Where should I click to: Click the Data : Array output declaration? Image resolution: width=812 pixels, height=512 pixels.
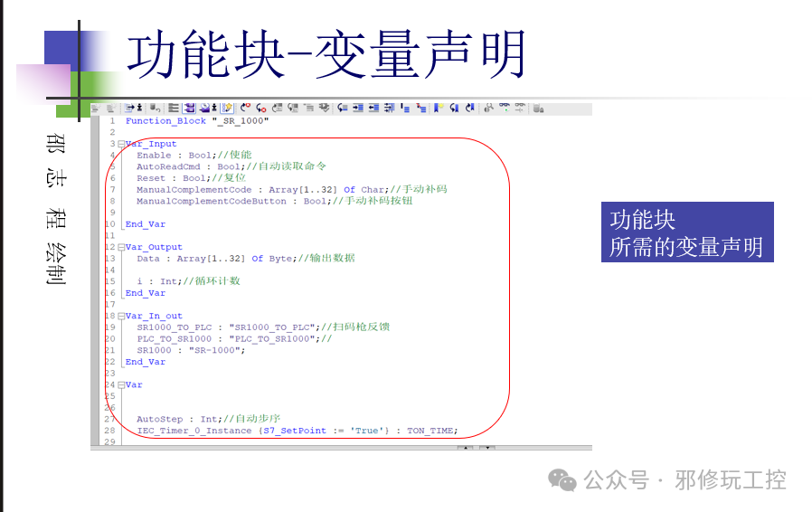point(246,258)
